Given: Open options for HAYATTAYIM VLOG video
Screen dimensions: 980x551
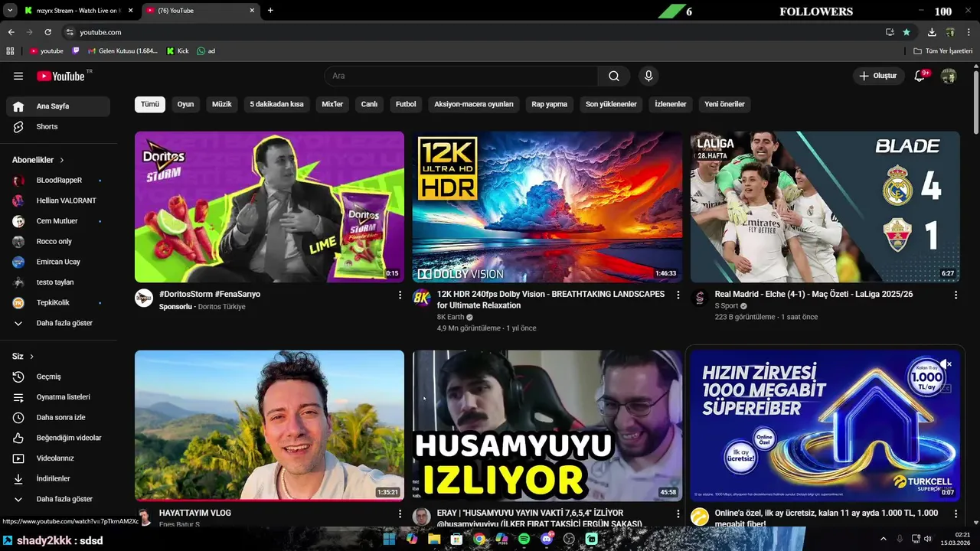Looking at the screenshot, I should (400, 514).
